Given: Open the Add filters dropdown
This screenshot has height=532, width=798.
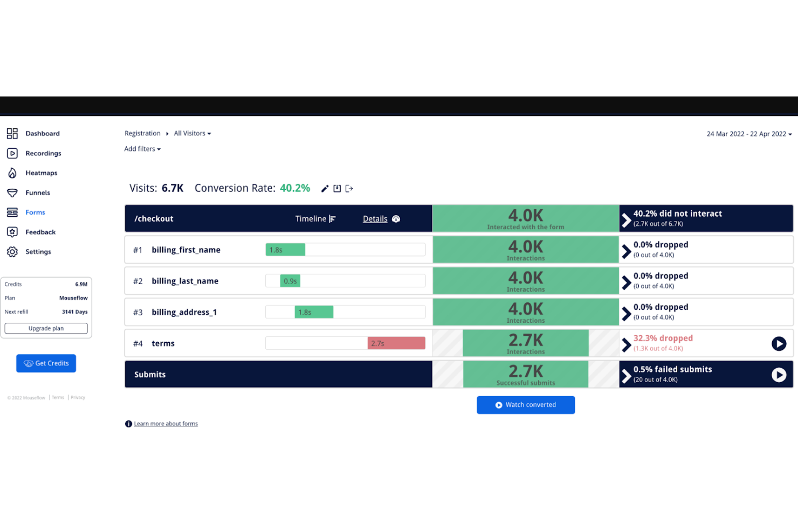Looking at the screenshot, I should (x=142, y=149).
